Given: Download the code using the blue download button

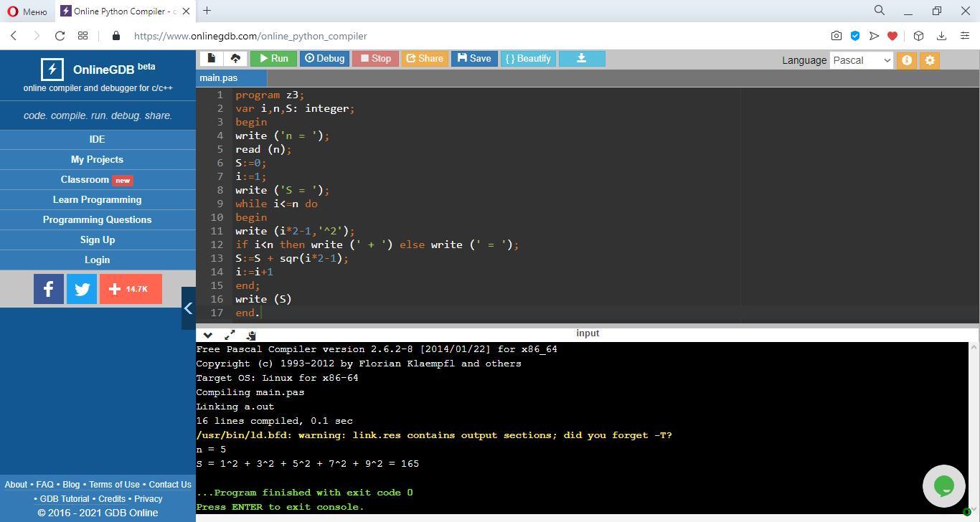Looking at the screenshot, I should [582, 59].
